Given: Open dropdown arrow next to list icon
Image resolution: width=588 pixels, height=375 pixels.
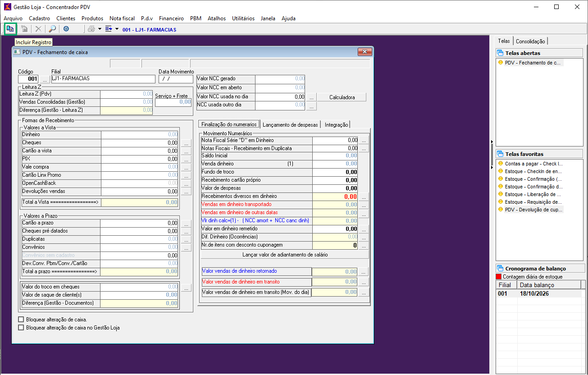Looking at the screenshot, I should 117,29.
